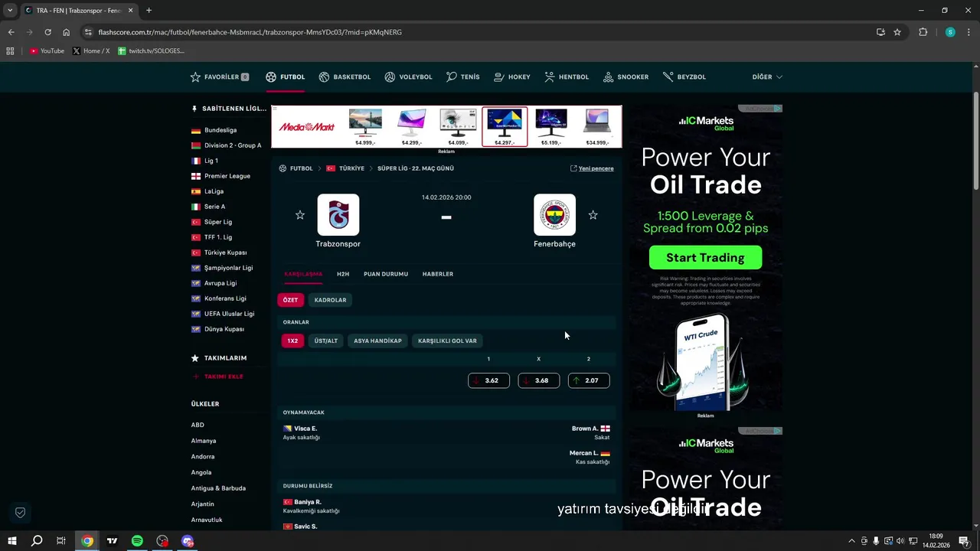Select the Karşılıklı Gol Var filter
Screen dimensions: 980x551
tap(447, 341)
